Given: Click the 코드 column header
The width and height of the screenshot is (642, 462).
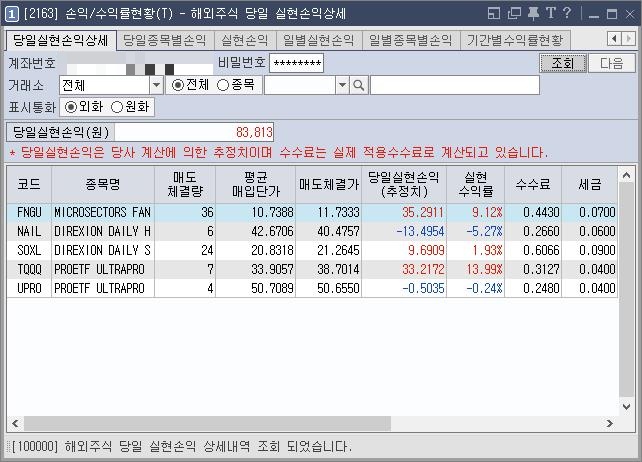Looking at the screenshot, I should [29, 184].
